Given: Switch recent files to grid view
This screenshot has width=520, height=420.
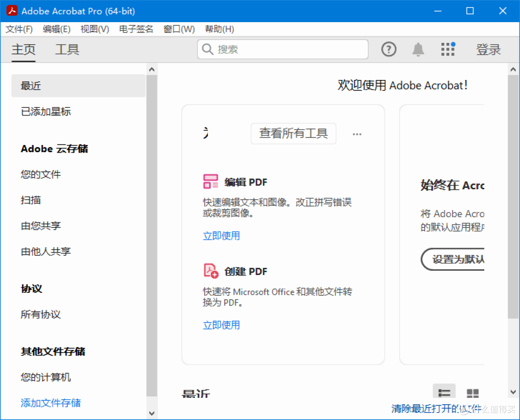Looking at the screenshot, I should 472,394.
